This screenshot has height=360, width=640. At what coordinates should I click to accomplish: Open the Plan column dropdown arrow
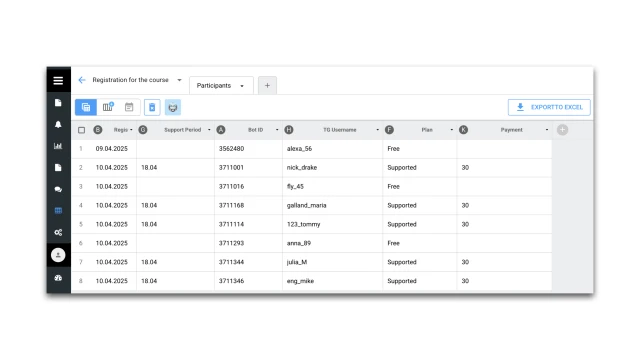(451, 130)
